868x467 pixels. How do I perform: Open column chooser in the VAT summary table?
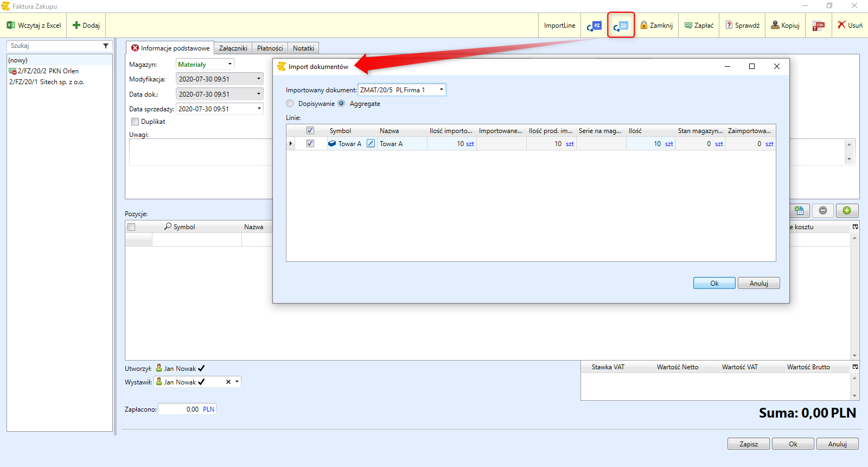point(856,367)
